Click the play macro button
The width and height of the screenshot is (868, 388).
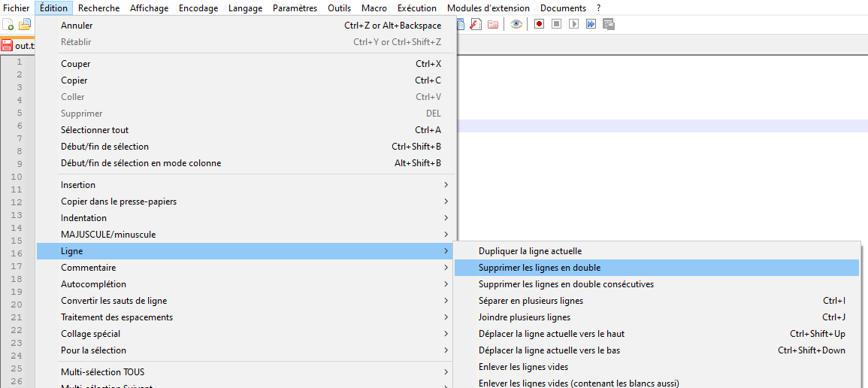(573, 24)
